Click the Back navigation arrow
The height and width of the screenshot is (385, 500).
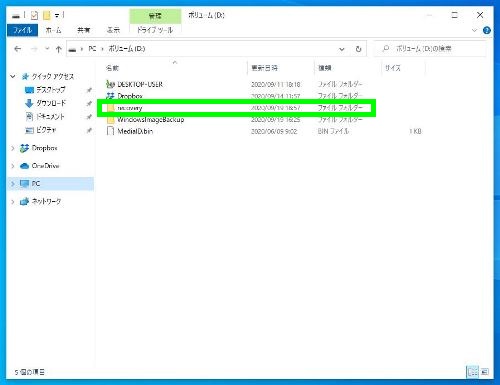tap(17, 49)
